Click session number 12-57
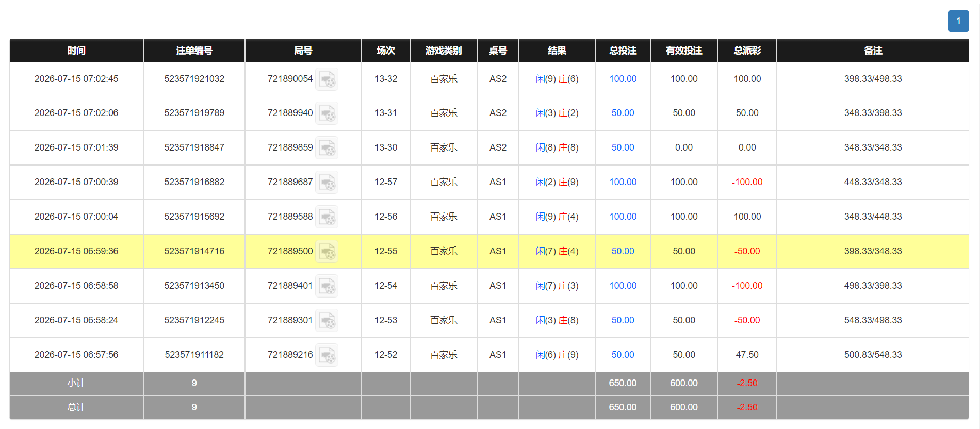The width and height of the screenshot is (980, 429). (386, 182)
